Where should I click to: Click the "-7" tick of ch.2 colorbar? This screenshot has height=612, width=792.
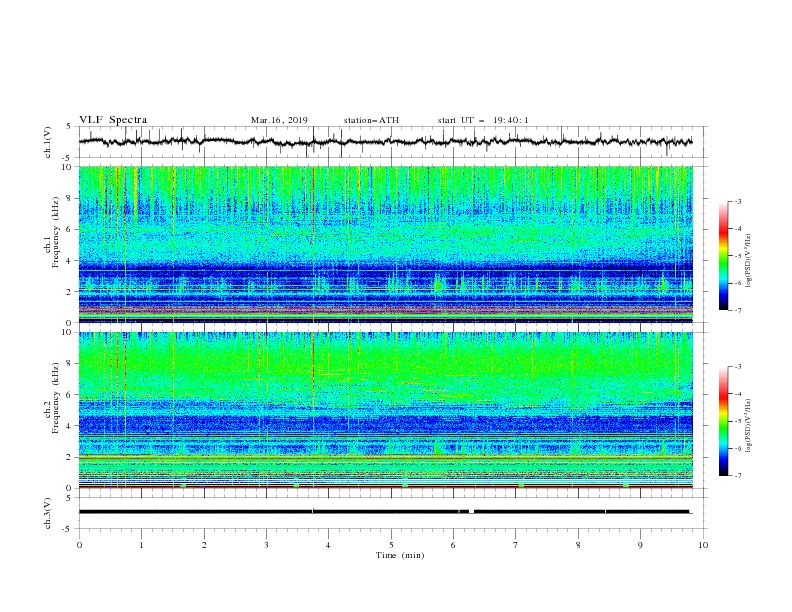click(737, 476)
